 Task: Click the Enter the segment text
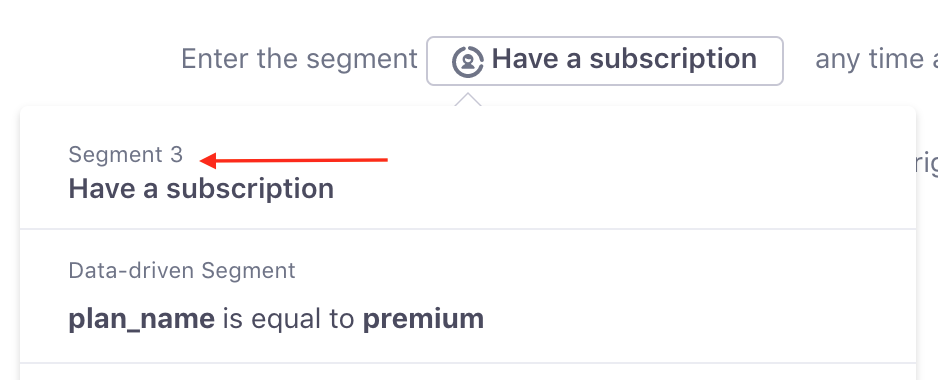click(x=299, y=59)
